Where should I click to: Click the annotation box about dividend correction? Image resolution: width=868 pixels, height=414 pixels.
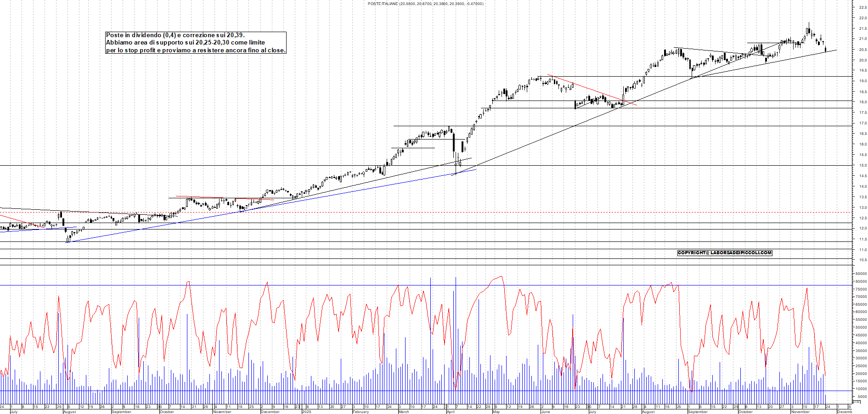click(x=195, y=42)
